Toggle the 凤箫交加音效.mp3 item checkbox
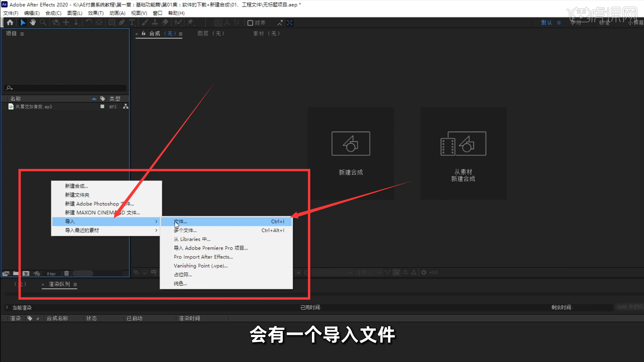The height and width of the screenshot is (362, 644). click(102, 106)
